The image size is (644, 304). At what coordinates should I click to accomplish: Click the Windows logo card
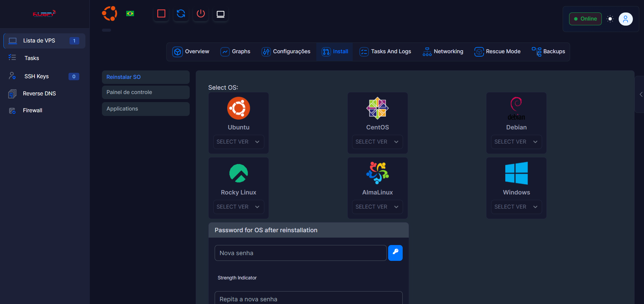516,173
